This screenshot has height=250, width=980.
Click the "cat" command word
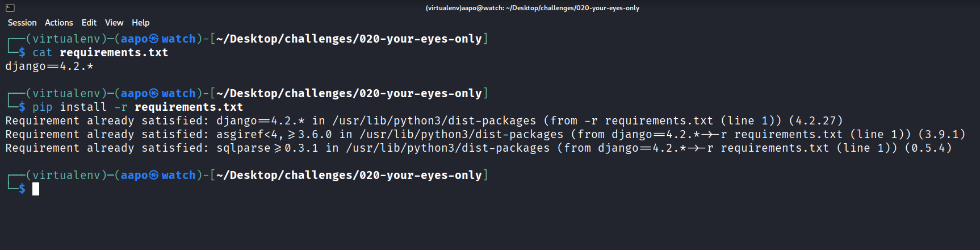(x=42, y=53)
